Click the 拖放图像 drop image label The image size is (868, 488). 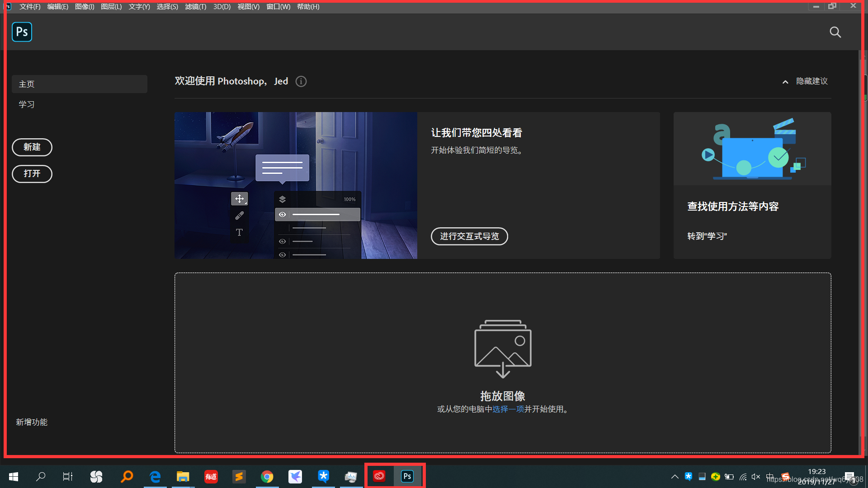[503, 396]
